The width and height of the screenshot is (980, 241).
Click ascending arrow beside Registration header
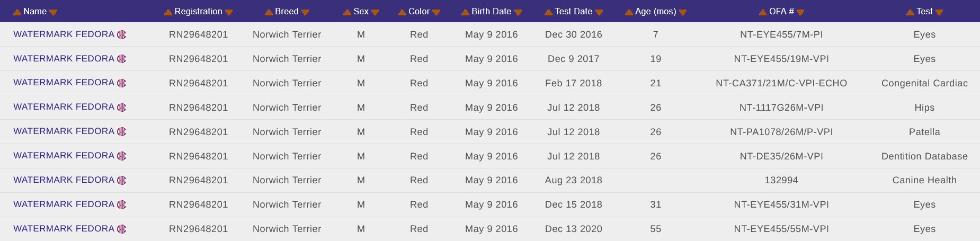coord(168,12)
